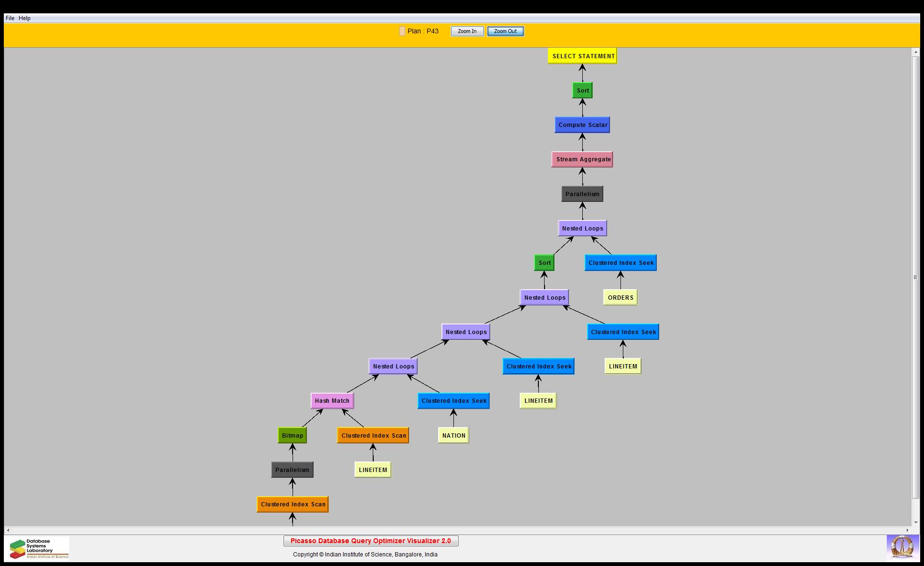924x566 pixels.
Task: Click the Picasso Database Query Optimizer Visualizer label
Action: (371, 541)
